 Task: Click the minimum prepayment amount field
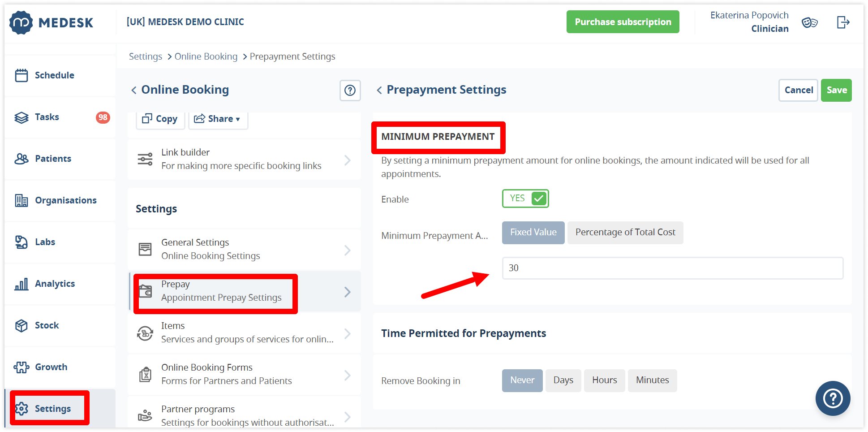(672, 268)
